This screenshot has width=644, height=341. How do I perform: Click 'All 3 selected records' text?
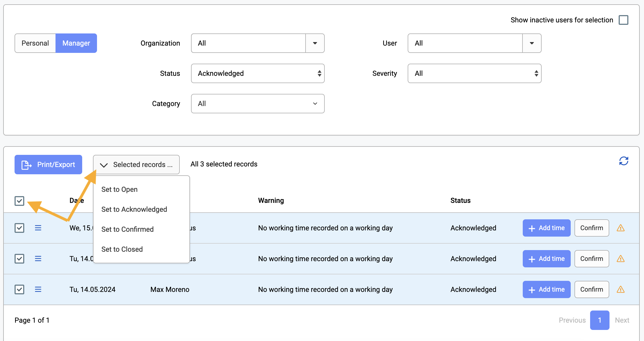pos(224,164)
